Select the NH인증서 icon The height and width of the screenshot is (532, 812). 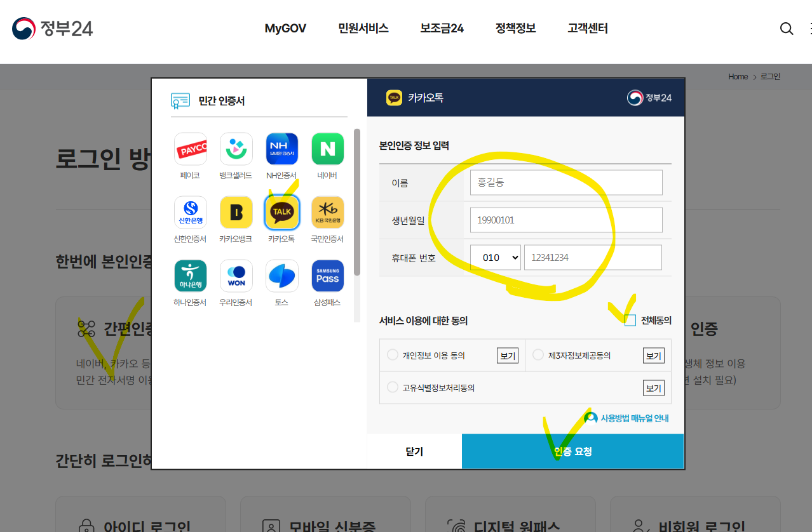click(281, 149)
